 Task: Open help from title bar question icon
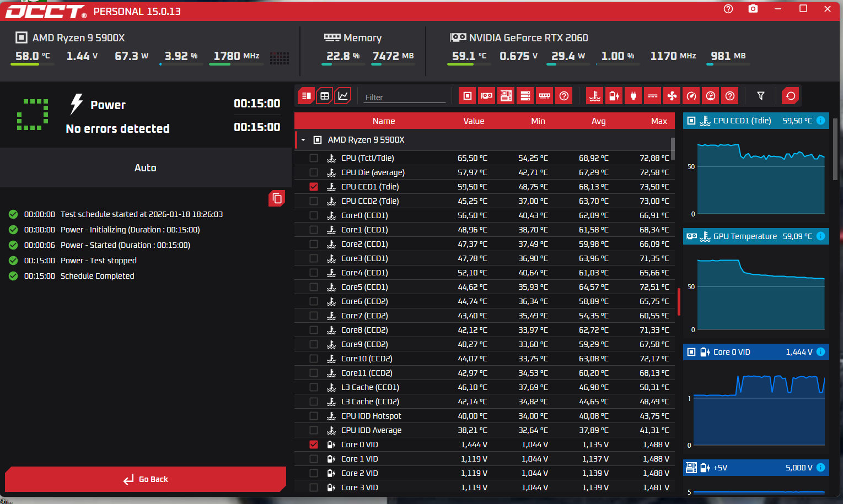click(x=728, y=9)
